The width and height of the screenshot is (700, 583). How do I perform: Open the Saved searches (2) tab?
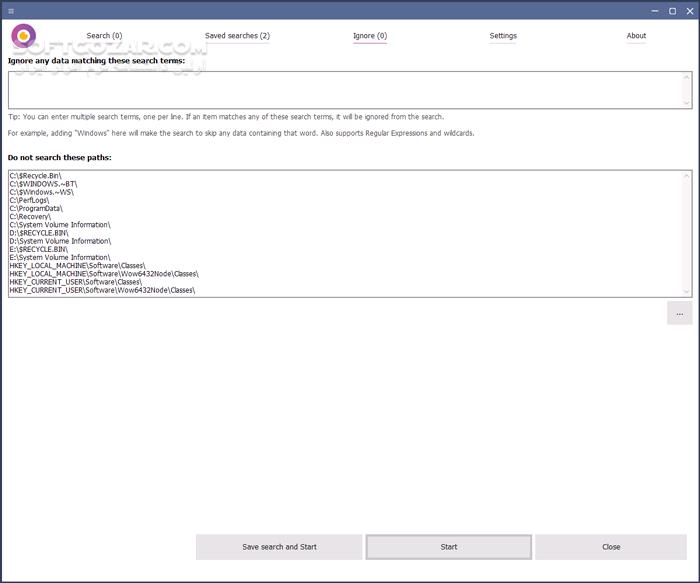(237, 36)
